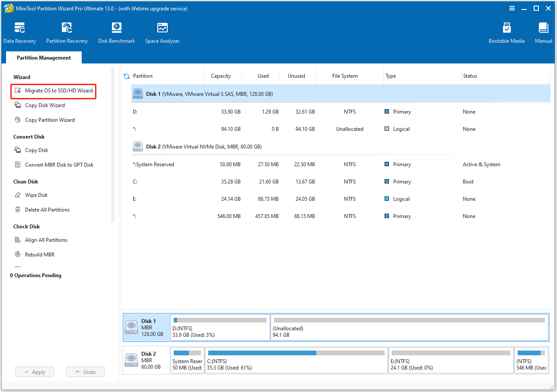This screenshot has width=557, height=392.
Task: Start the Migrate OS to SSD/HD Wizard
Action: (x=53, y=91)
